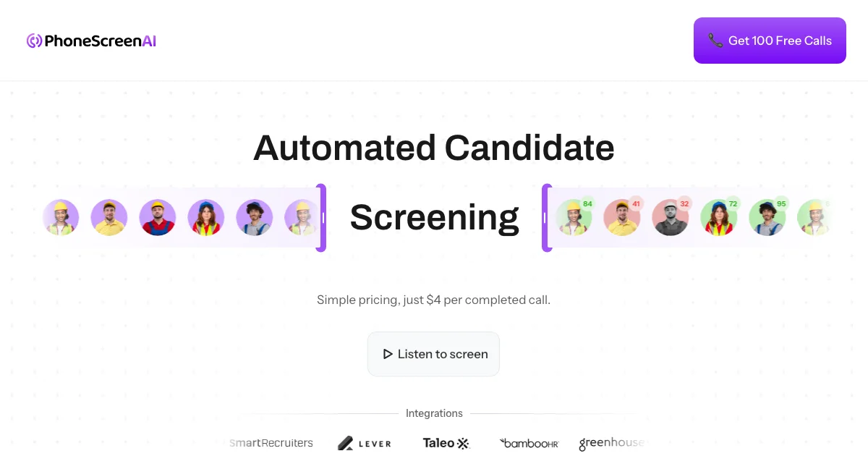Click the score badge showing 41
The height and width of the screenshot is (456, 868).
[x=635, y=203]
